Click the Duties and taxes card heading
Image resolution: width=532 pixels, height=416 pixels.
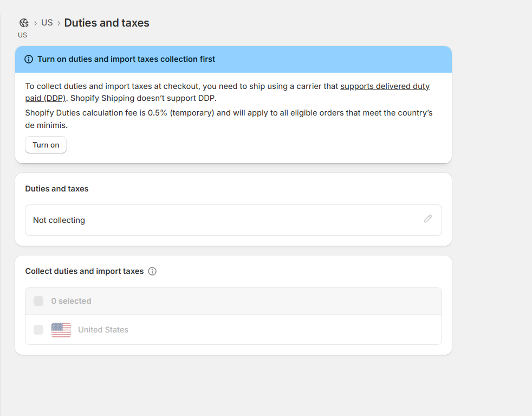[57, 189]
